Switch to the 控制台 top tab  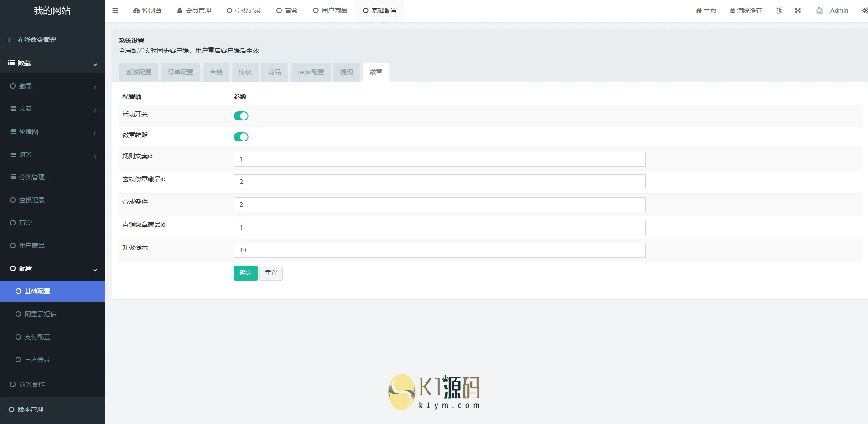147,10
